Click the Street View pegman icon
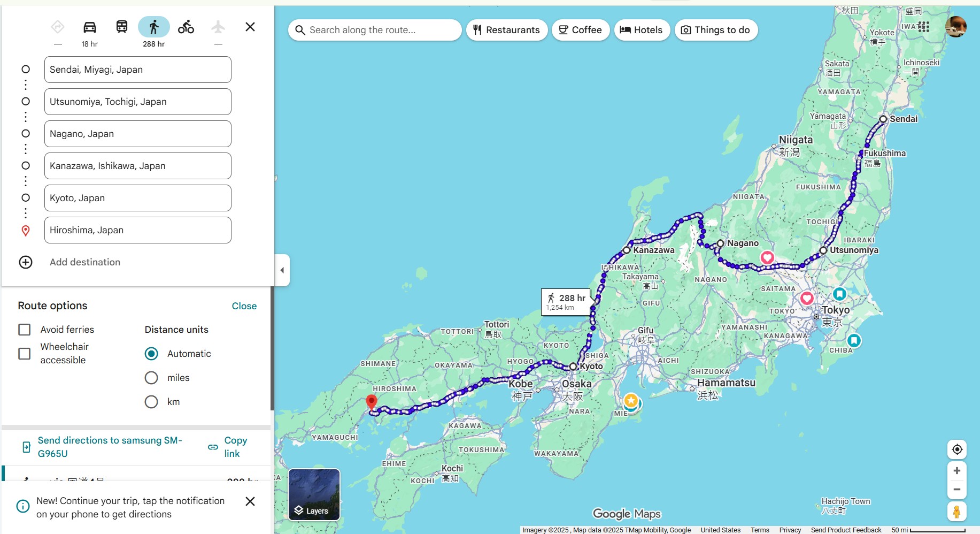Viewport: 980px width, 534px height. click(956, 512)
